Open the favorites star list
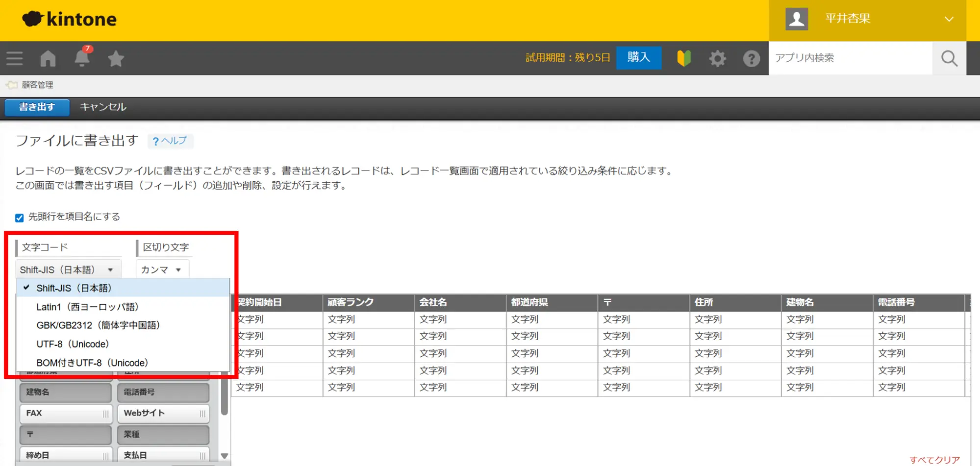The image size is (980, 466). (x=116, y=58)
